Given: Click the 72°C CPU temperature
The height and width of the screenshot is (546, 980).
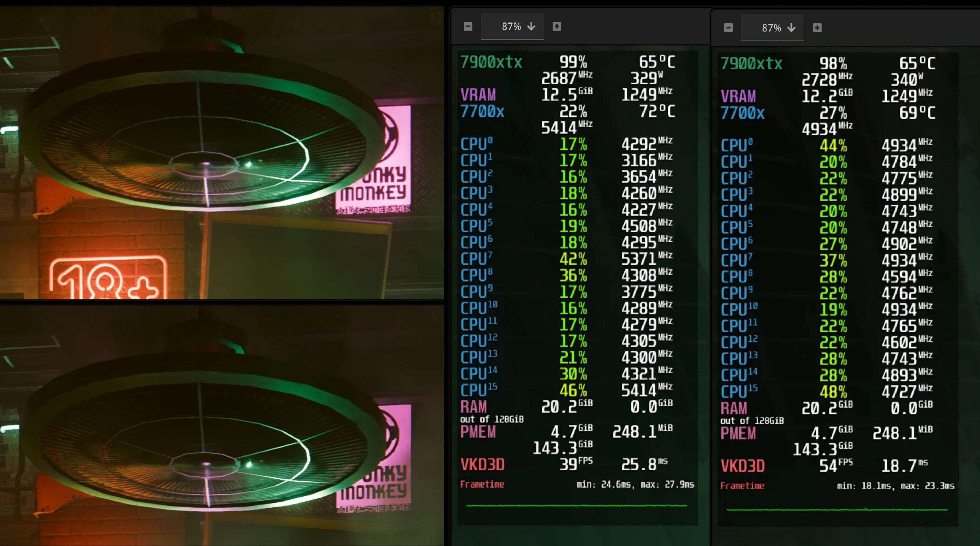Looking at the screenshot, I should pos(657,111).
